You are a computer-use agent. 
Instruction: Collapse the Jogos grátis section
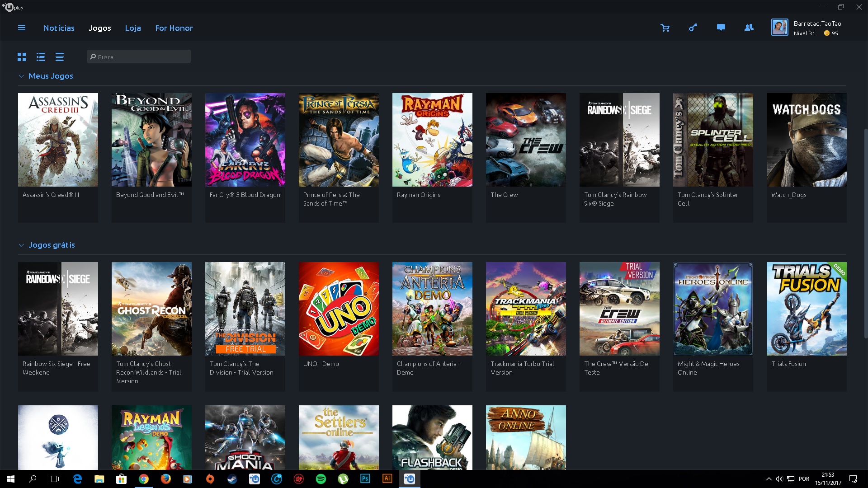21,245
